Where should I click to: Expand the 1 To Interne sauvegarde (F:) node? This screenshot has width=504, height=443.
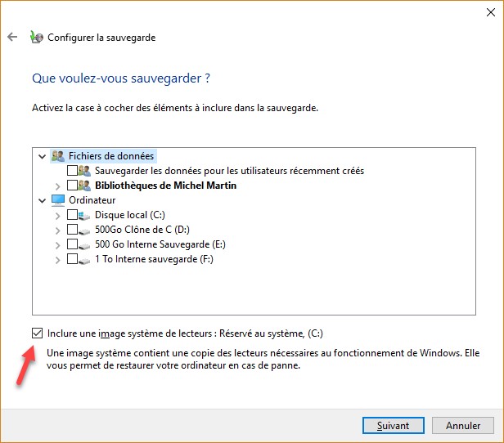click(57, 259)
